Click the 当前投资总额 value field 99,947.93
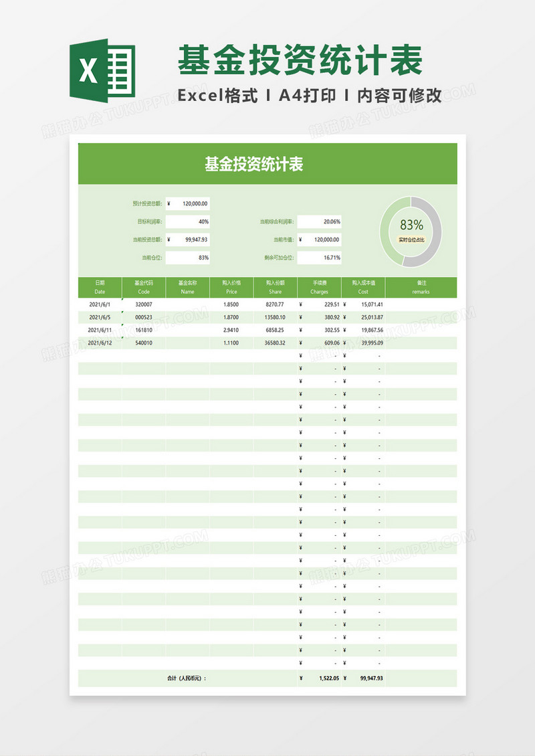 pos(188,240)
